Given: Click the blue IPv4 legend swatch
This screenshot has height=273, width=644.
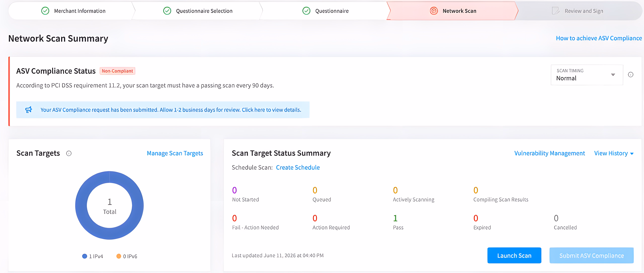Looking at the screenshot, I should pyautogui.click(x=85, y=256).
